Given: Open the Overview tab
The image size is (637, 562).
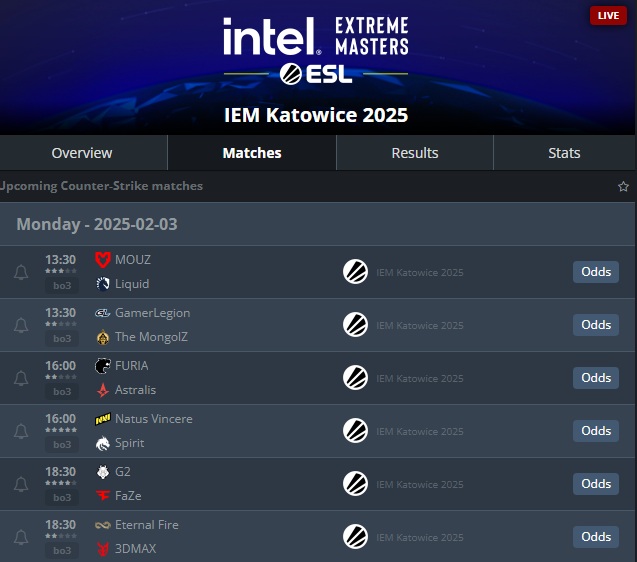Looking at the screenshot, I should pyautogui.click(x=83, y=153).
